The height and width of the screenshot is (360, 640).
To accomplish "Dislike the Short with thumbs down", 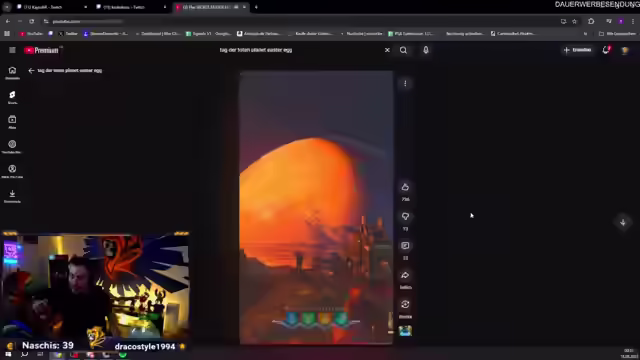I will click(405, 216).
